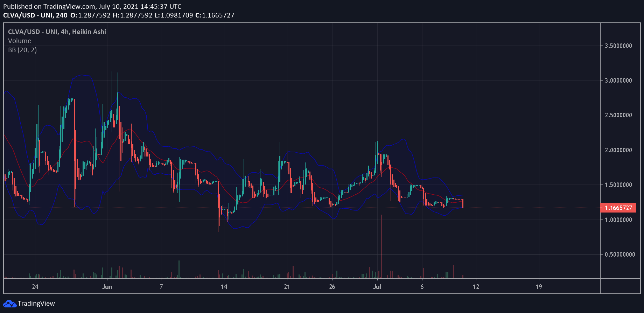Toggle the Volume indicator legend
The image size is (644, 313).
click(20, 41)
